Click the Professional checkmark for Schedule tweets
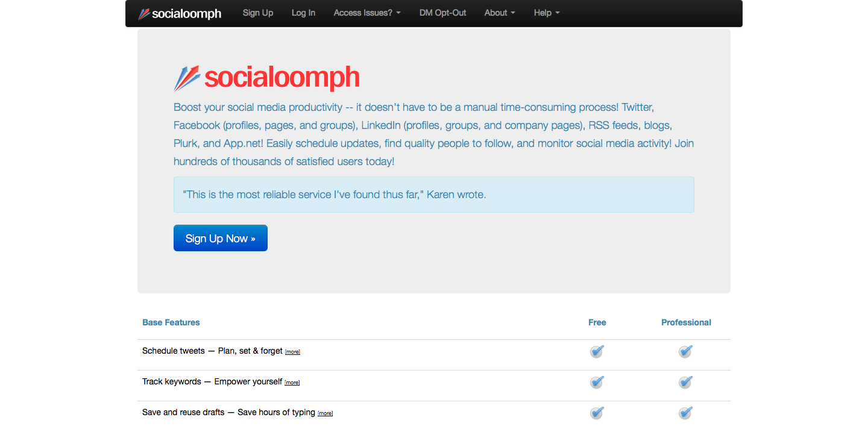868x429 pixels. point(685,351)
